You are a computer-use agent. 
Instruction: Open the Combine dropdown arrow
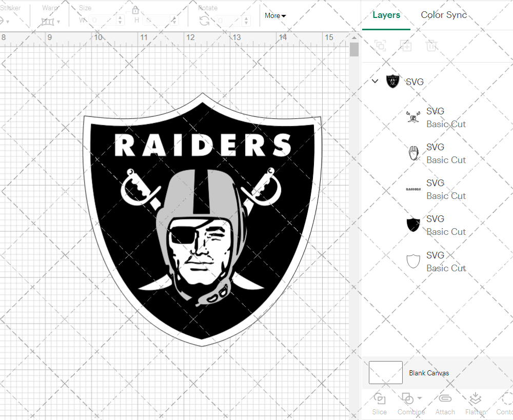point(420,398)
